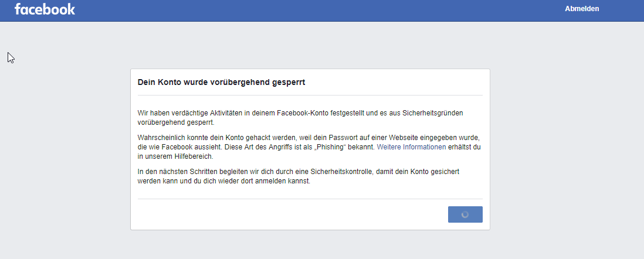644x259 pixels.
Task: Click paragraph starting 'Wahrscheinlich konnte dein Konto'
Action: coord(310,147)
